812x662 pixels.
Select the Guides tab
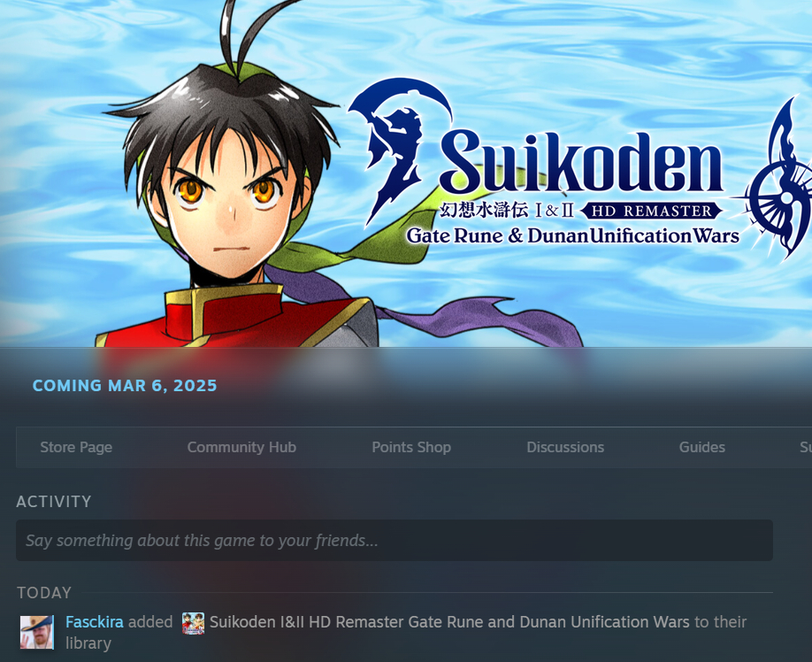tap(701, 448)
